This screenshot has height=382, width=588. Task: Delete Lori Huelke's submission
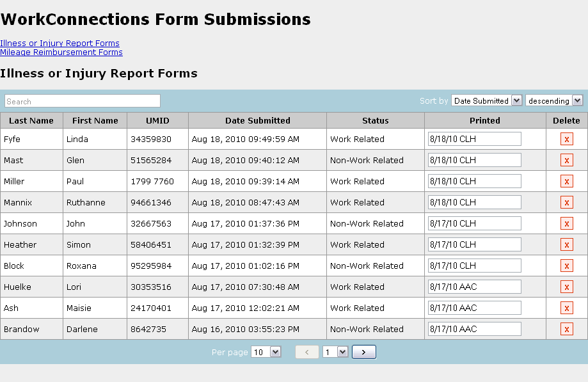click(x=566, y=287)
